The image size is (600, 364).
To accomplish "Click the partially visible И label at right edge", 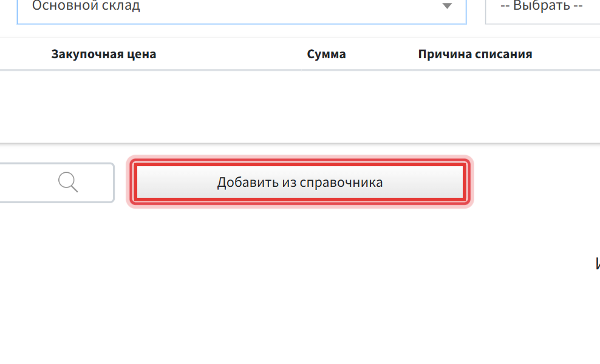I will coord(598,263).
